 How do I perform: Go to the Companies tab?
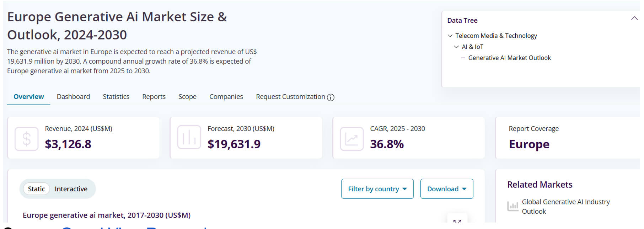[x=226, y=97]
